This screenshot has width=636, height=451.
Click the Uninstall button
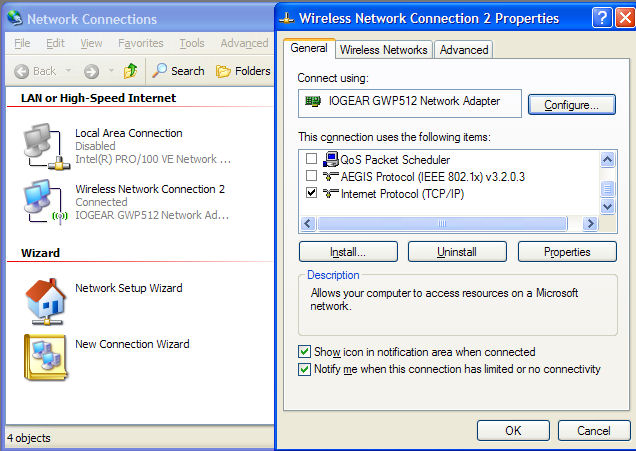click(457, 252)
